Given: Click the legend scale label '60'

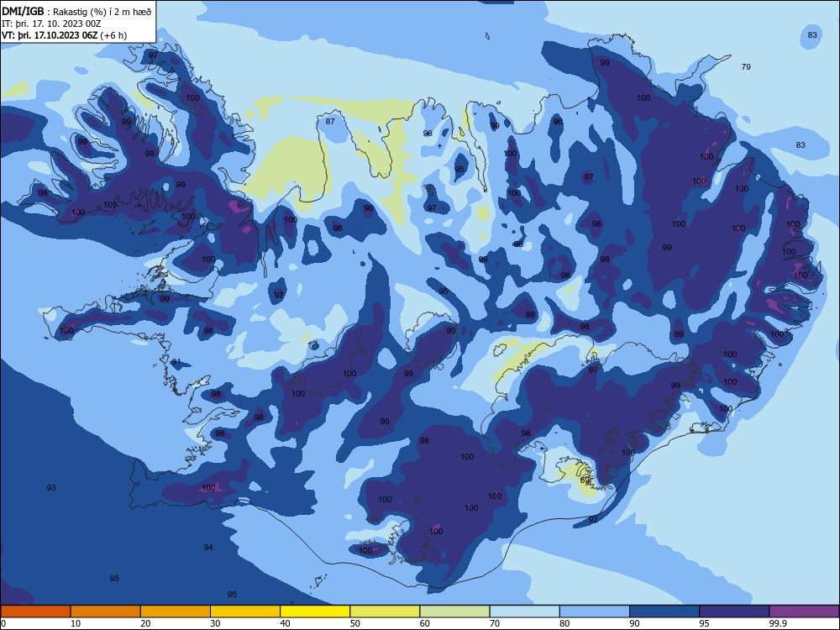Looking at the screenshot, I should coord(425,623).
